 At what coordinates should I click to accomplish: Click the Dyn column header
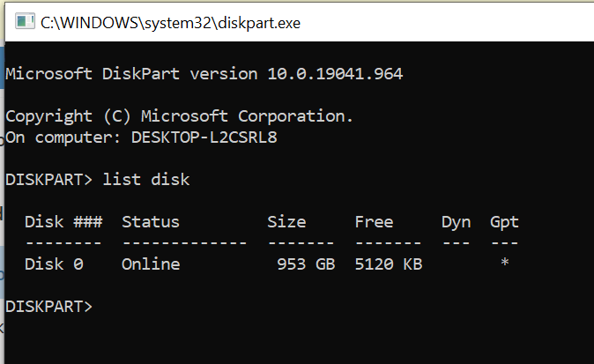[457, 223]
